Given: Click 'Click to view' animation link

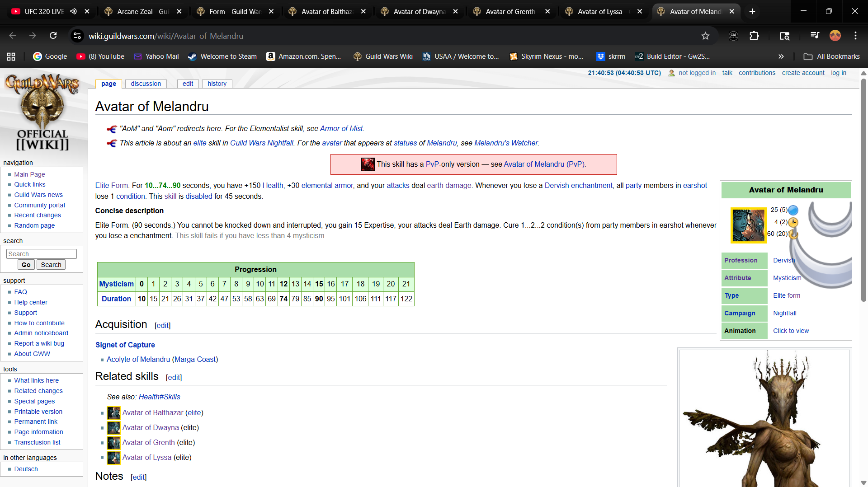Looking at the screenshot, I should click(791, 331).
